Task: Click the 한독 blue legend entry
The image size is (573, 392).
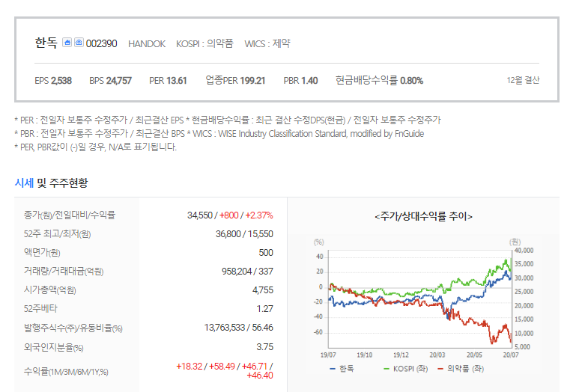Action: (x=342, y=369)
